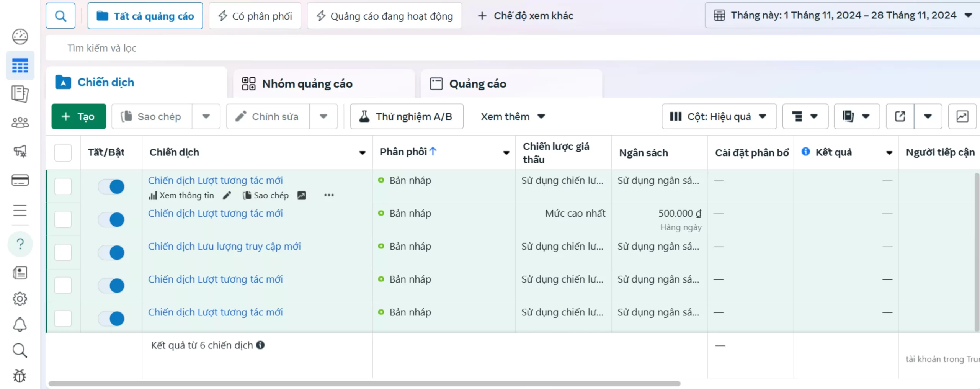Click the settings gear icon in sidebar

click(x=20, y=299)
